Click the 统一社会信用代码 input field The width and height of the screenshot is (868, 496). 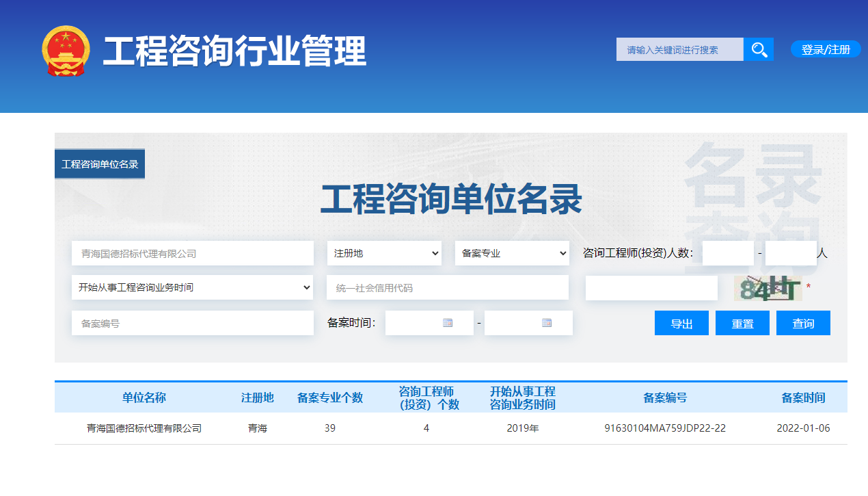[x=448, y=288]
